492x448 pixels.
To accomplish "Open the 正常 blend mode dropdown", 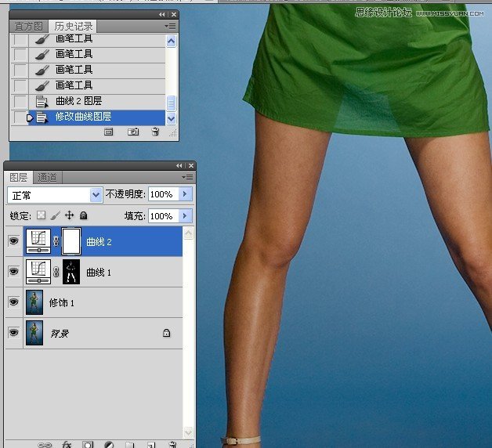I will [96, 194].
